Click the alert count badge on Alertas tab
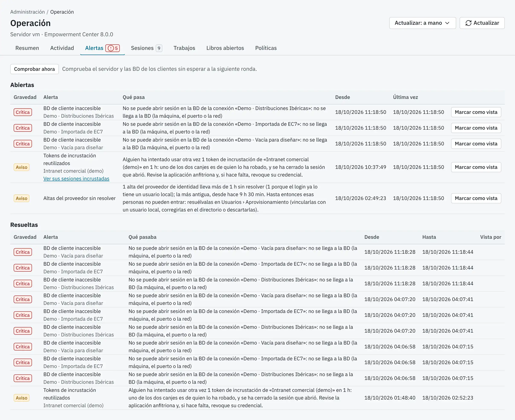The image size is (515, 420). (x=113, y=48)
